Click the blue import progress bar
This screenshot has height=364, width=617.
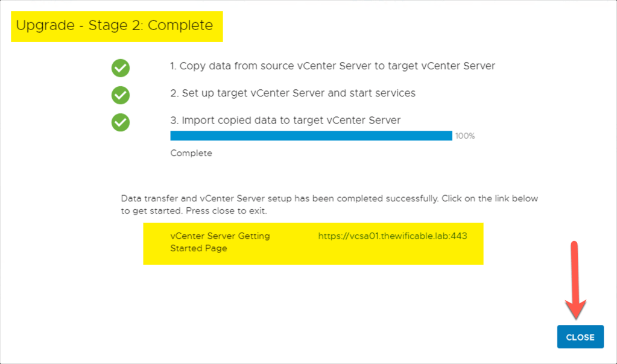click(311, 136)
